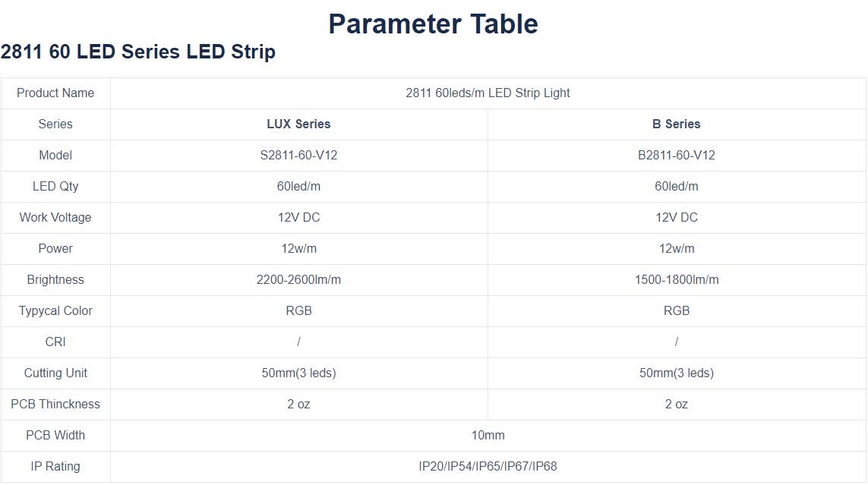
Task: Click the 2200-2600lm/m brightness value
Action: pos(298,280)
